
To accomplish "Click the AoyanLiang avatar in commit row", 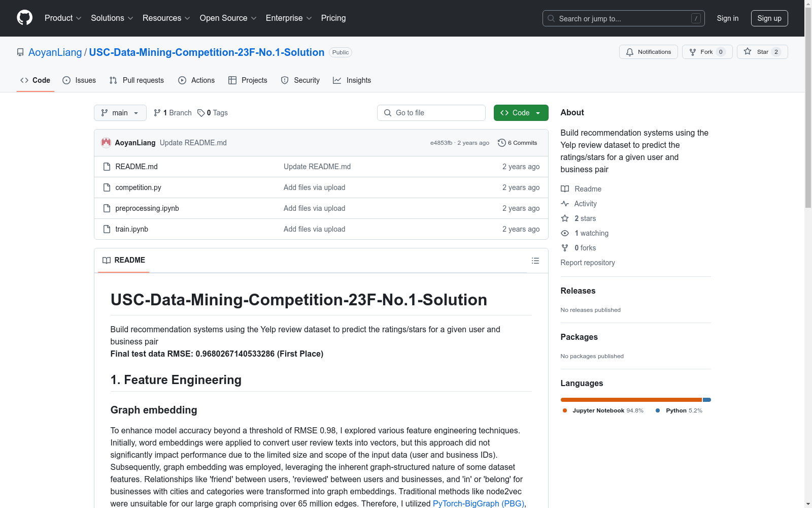I will pos(106,143).
